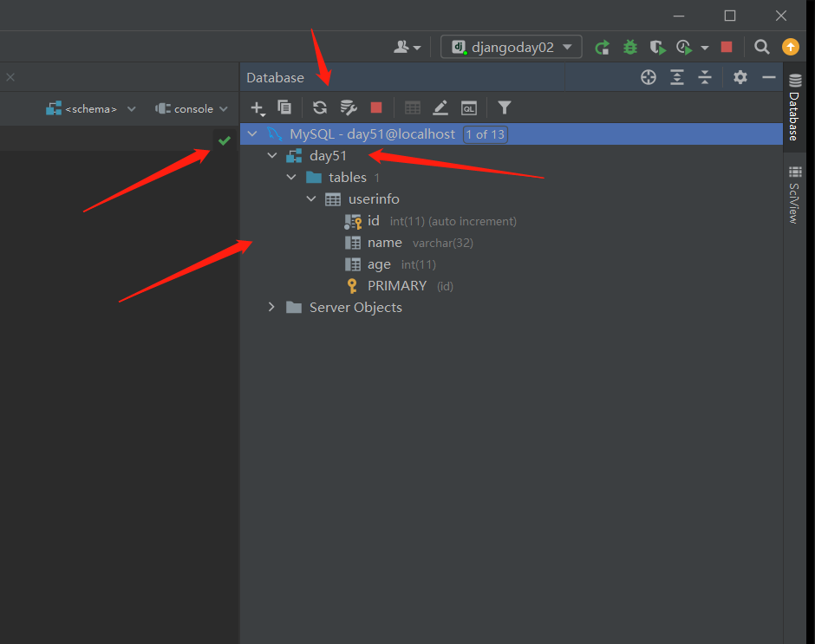Select the userinfo table
Viewport: 815px width, 644px height.
pos(374,199)
